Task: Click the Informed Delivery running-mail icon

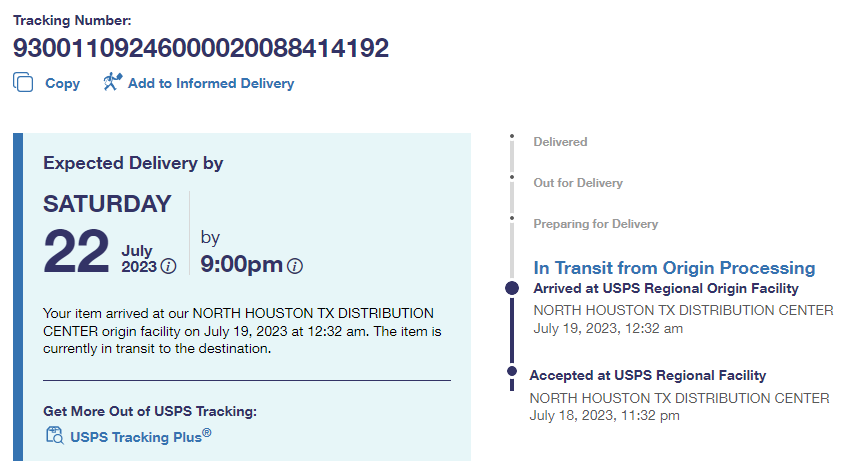Action: pyautogui.click(x=111, y=82)
